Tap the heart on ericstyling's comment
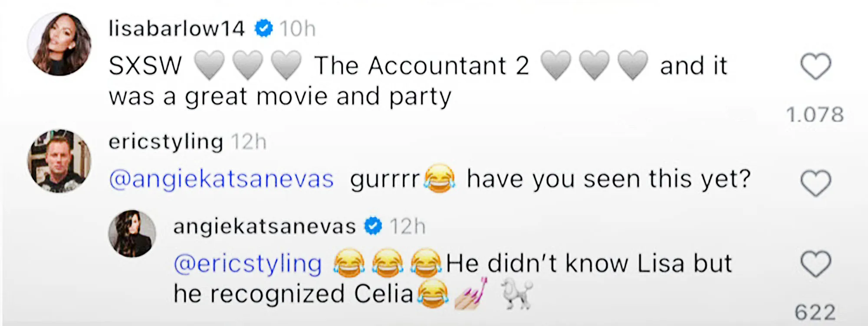Image resolution: width=868 pixels, height=326 pixels. pyautogui.click(x=815, y=183)
